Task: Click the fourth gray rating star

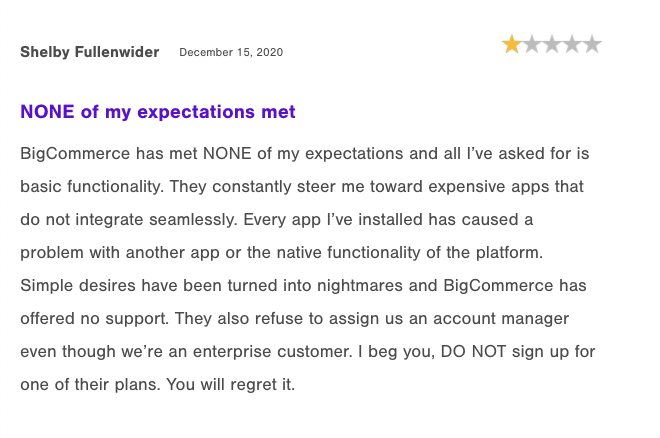Action: (571, 44)
